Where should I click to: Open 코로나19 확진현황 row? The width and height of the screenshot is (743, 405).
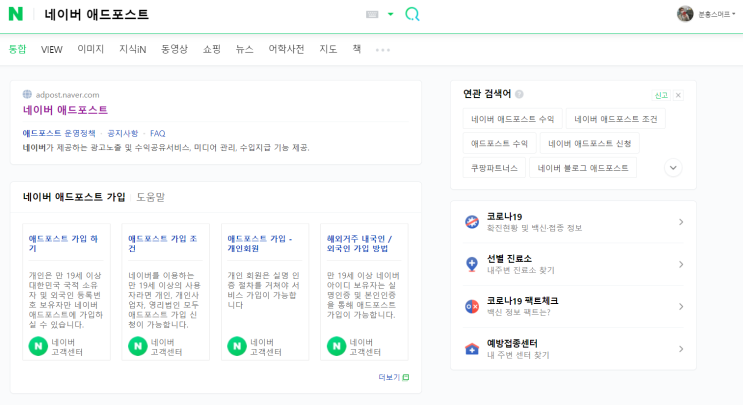click(573, 222)
